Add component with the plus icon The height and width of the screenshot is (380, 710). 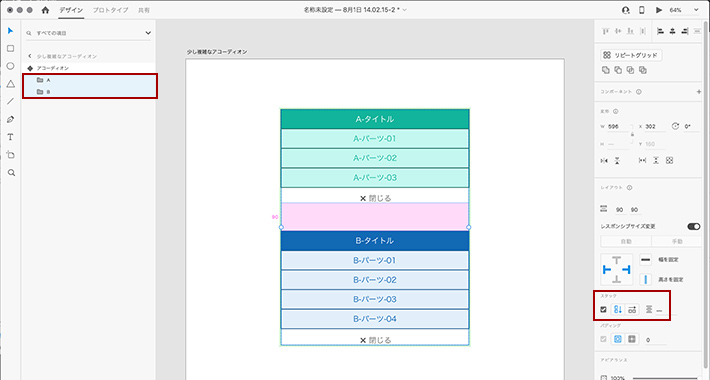(699, 92)
